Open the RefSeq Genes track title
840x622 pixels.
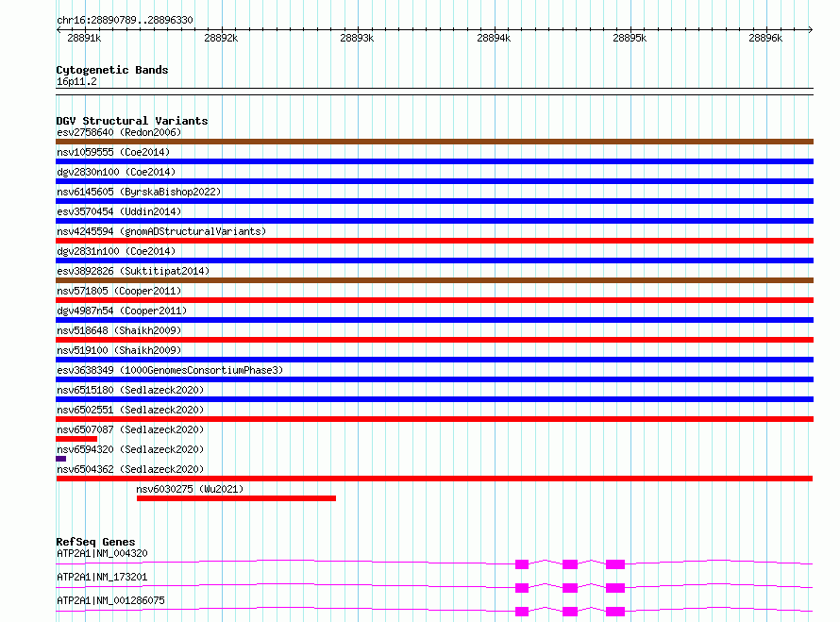pyautogui.click(x=95, y=542)
